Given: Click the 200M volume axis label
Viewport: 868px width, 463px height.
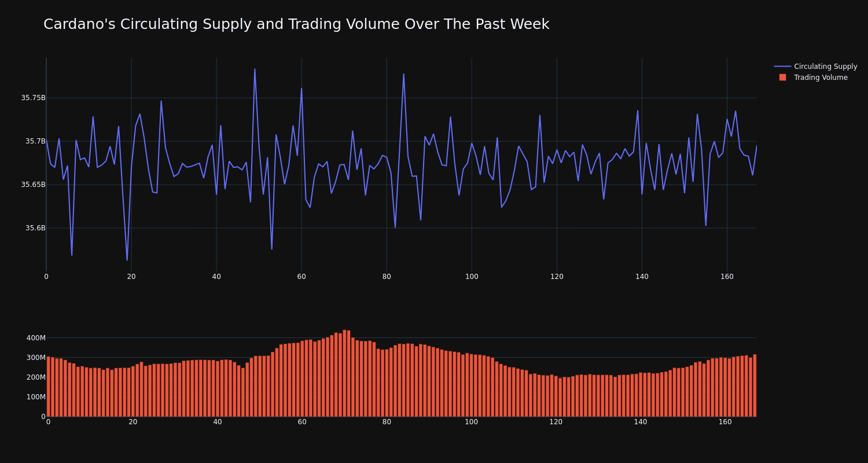Looking at the screenshot, I should 35,377.
